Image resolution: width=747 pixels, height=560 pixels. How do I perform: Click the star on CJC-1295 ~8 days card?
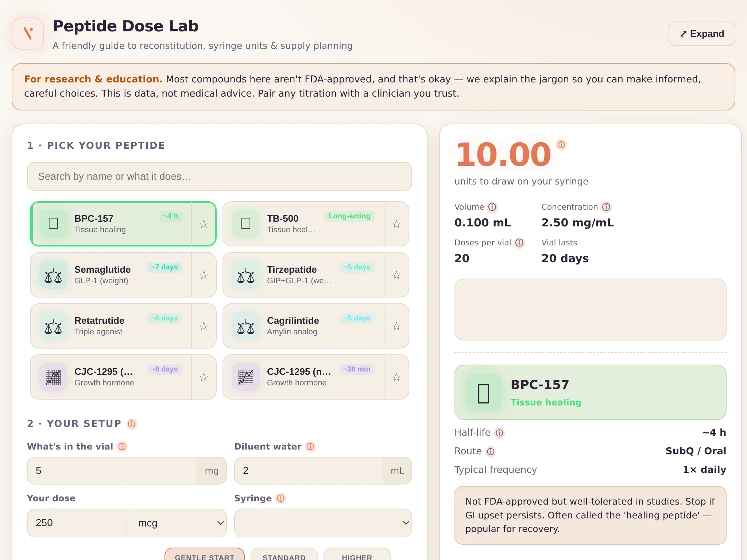(x=204, y=377)
